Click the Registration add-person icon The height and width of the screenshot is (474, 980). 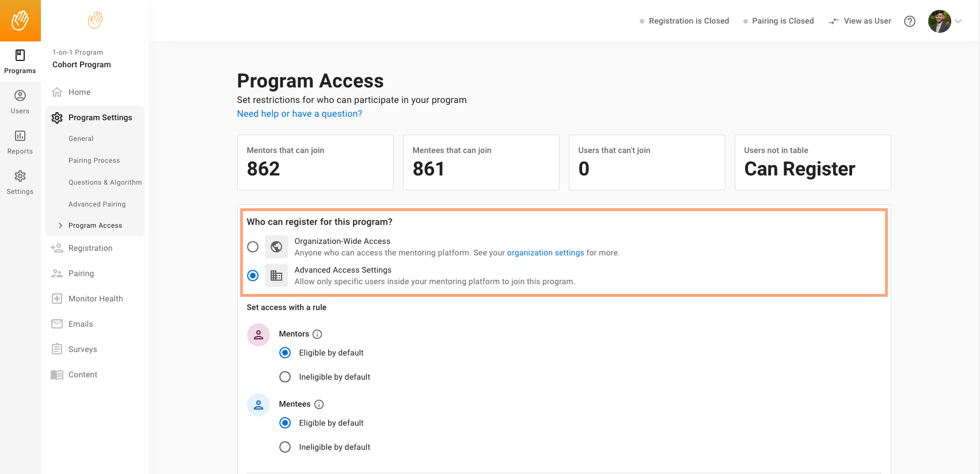57,248
